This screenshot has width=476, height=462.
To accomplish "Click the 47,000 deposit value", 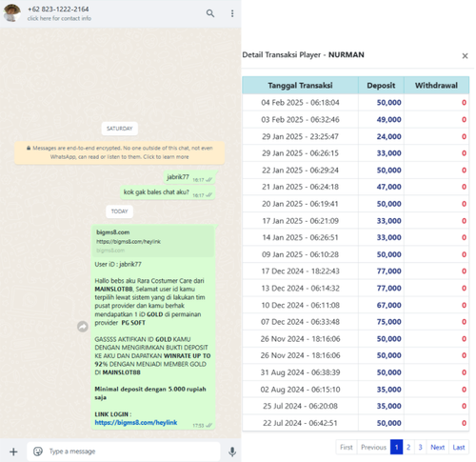I will (x=388, y=187).
